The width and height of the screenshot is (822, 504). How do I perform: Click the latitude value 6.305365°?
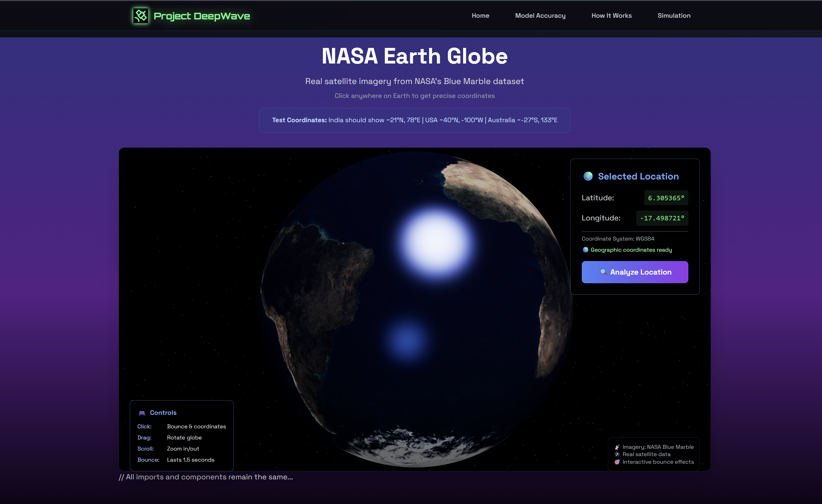tap(666, 198)
